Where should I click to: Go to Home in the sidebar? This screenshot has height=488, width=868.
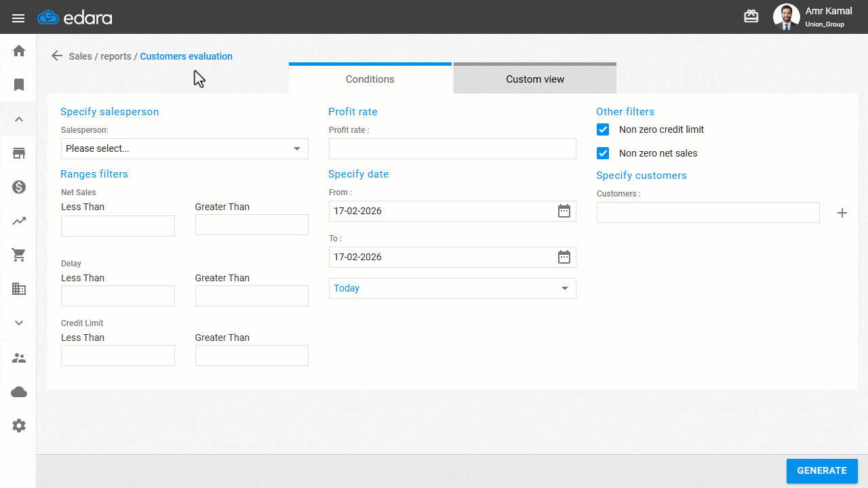click(x=19, y=51)
